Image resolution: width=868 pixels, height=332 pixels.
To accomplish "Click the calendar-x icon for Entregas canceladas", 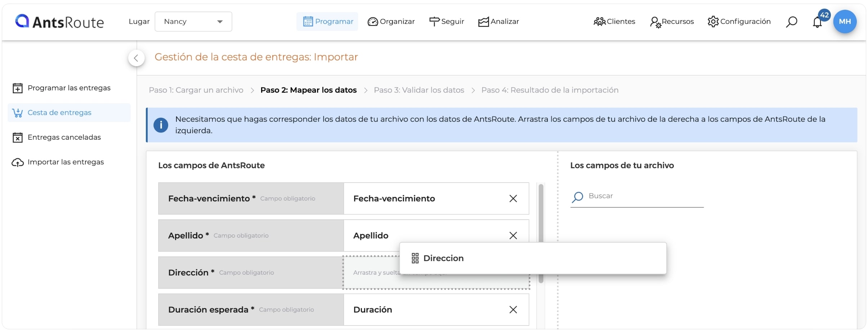I will coord(18,138).
